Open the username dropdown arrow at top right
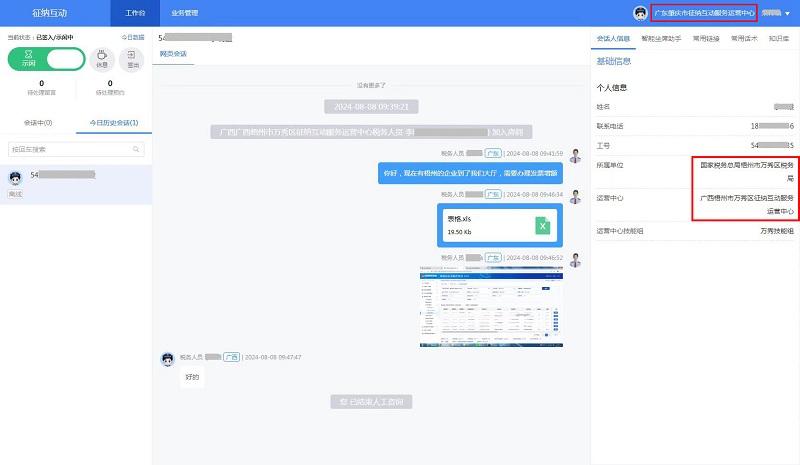The width and height of the screenshot is (800, 465). pos(787,13)
